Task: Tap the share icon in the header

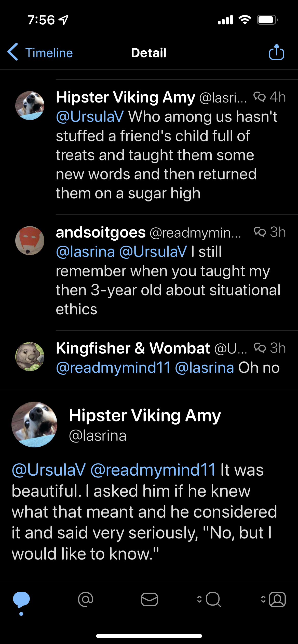Action: tap(276, 52)
